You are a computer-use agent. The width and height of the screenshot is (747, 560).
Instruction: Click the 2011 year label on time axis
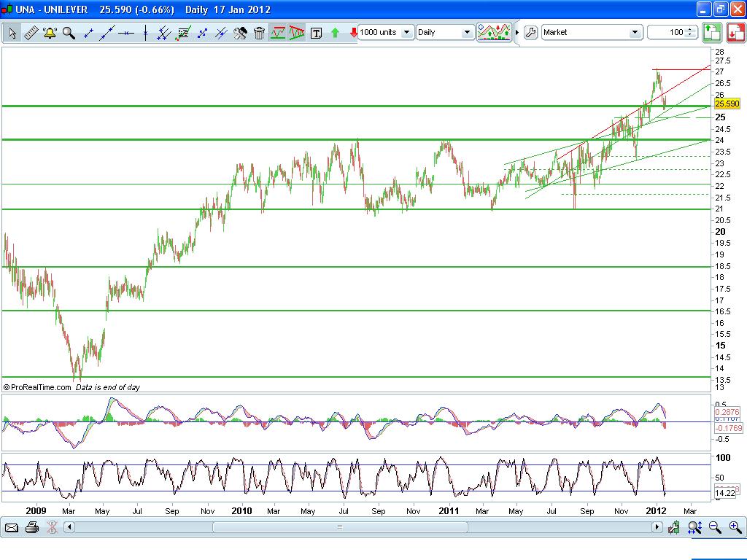click(449, 511)
